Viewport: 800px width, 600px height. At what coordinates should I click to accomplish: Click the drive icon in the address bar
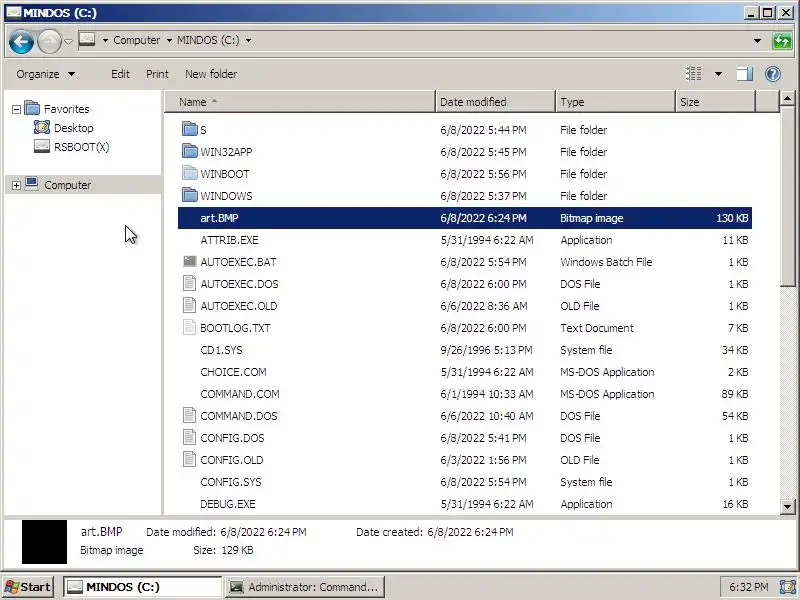click(87, 39)
